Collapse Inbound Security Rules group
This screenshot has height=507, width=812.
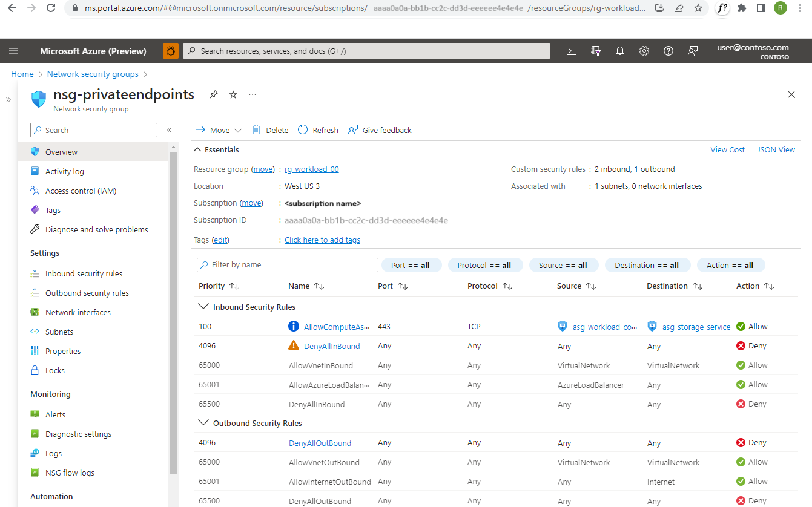tap(203, 307)
